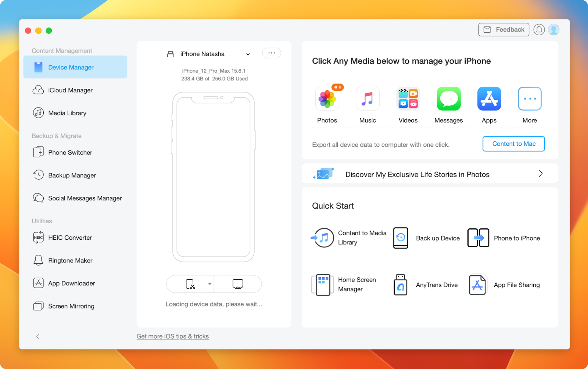Click Content to Media Library quick start
This screenshot has height=369, width=588.
pos(349,238)
